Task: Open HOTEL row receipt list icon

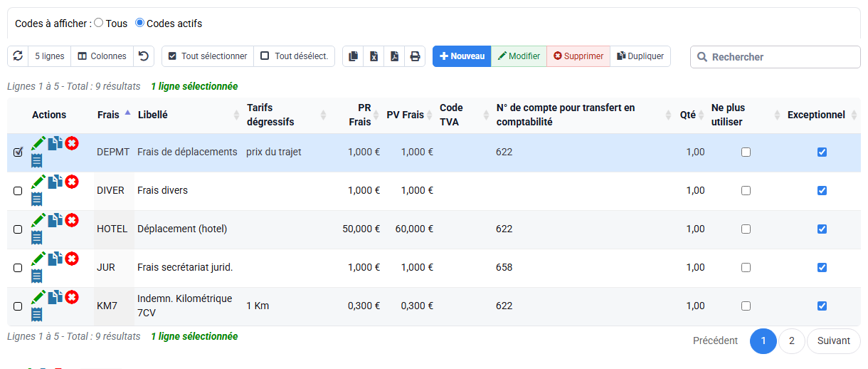Action: (x=37, y=237)
